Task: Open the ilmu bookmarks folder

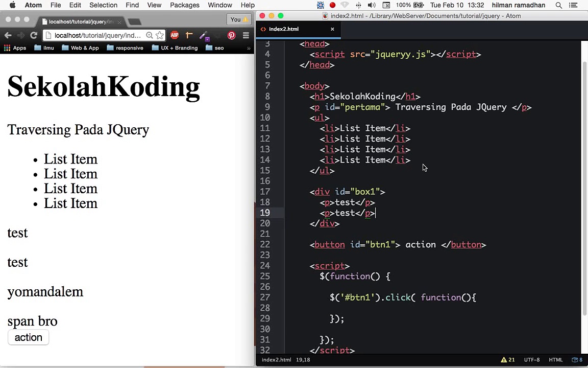Action: point(44,48)
